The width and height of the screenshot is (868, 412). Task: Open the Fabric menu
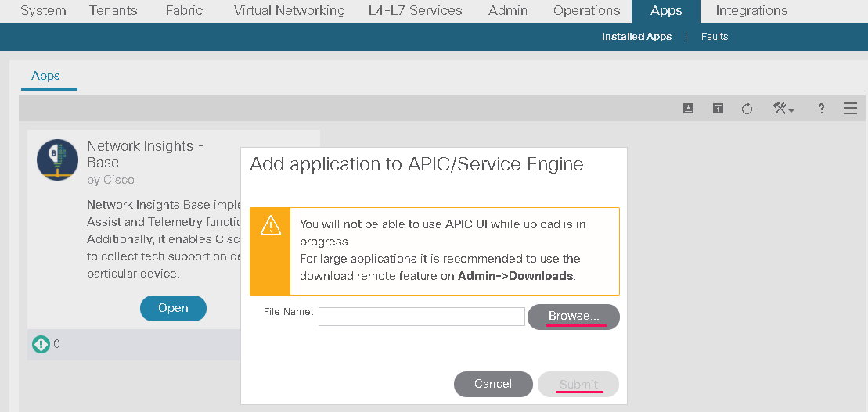[185, 10]
